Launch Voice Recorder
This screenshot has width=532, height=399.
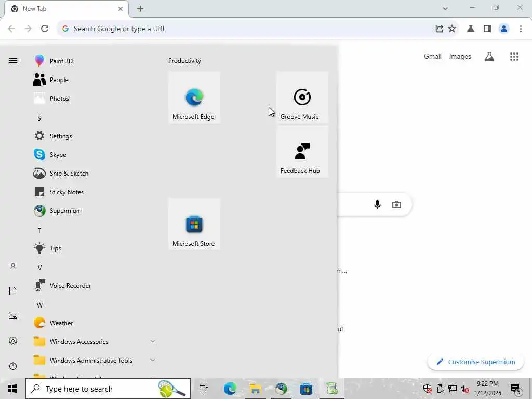click(95, 286)
